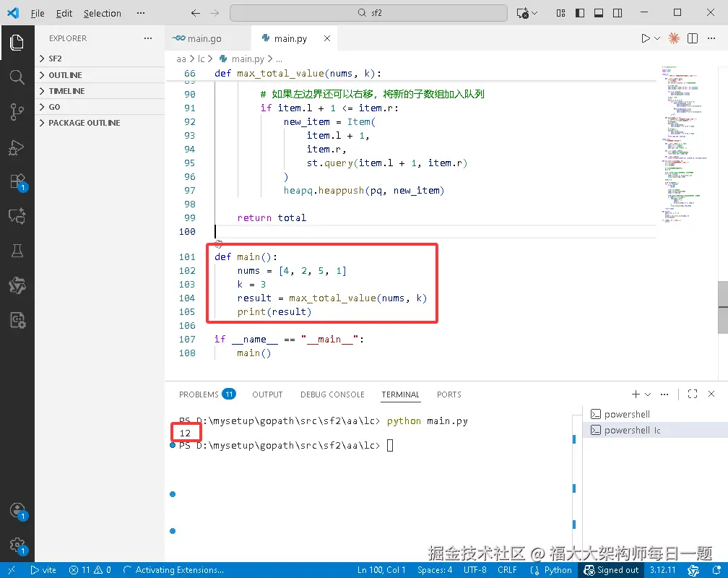Open the Explorer view in activity bar

17,43
